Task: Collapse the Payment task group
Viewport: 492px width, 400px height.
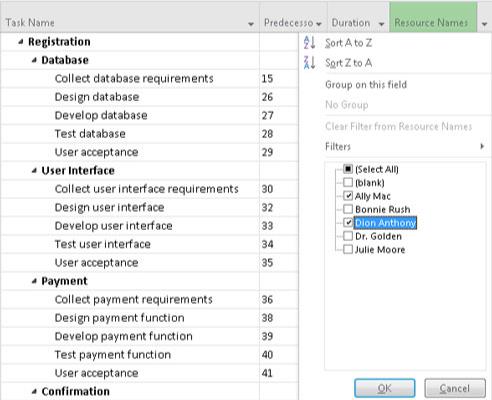Action: 34,281
